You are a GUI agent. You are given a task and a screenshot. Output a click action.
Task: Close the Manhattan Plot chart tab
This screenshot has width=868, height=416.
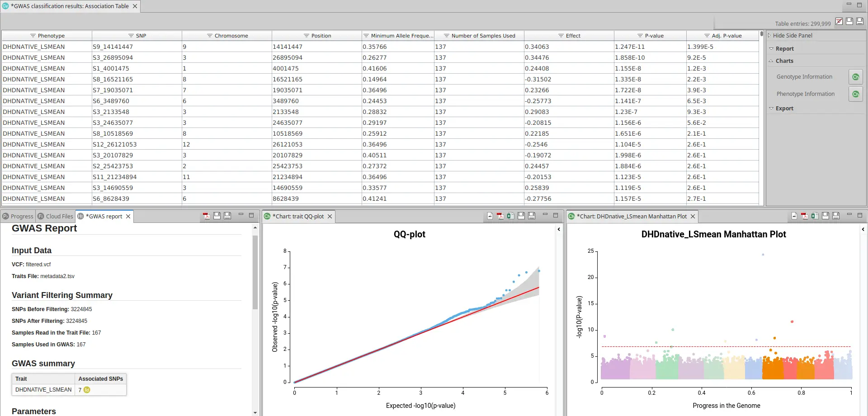click(693, 217)
